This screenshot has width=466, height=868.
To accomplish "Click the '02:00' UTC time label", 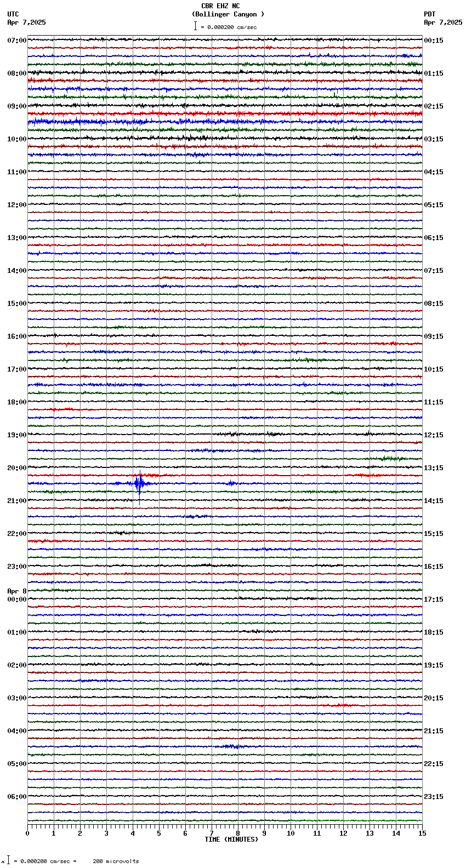I will [17, 665].
